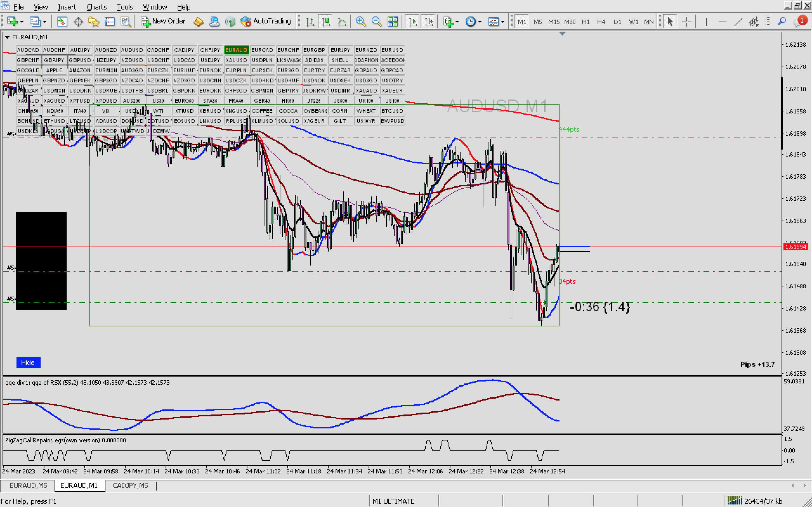Click the Tile Windows icon
The width and height of the screenshot is (812, 507).
(392, 22)
